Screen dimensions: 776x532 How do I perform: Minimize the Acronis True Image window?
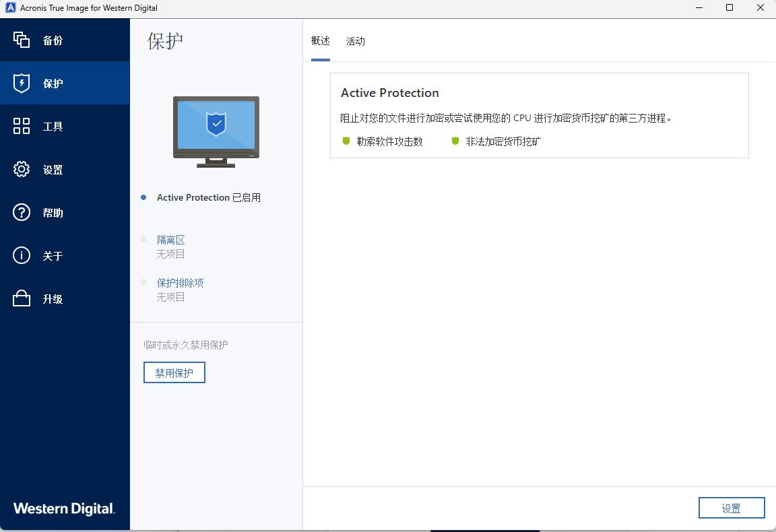[699, 8]
